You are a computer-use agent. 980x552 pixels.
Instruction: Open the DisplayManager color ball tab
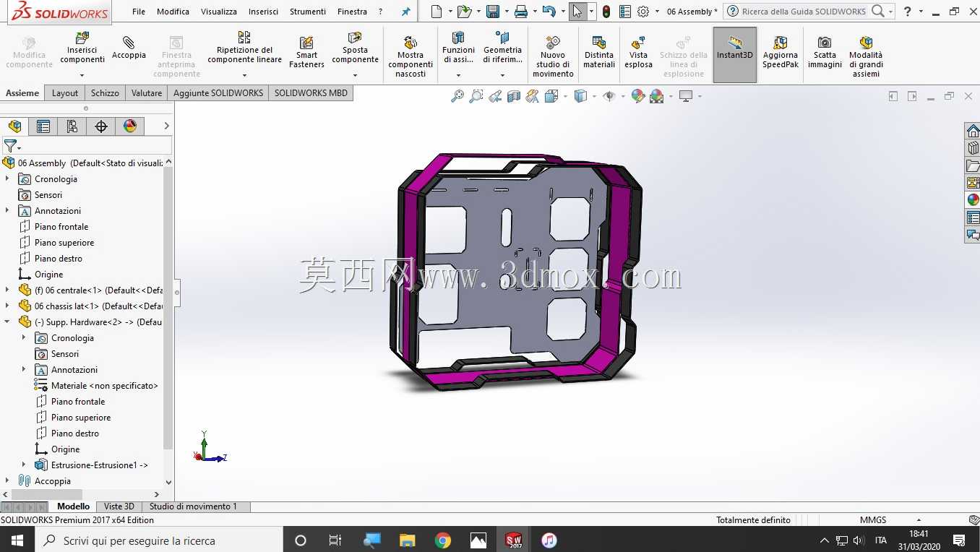(x=130, y=126)
